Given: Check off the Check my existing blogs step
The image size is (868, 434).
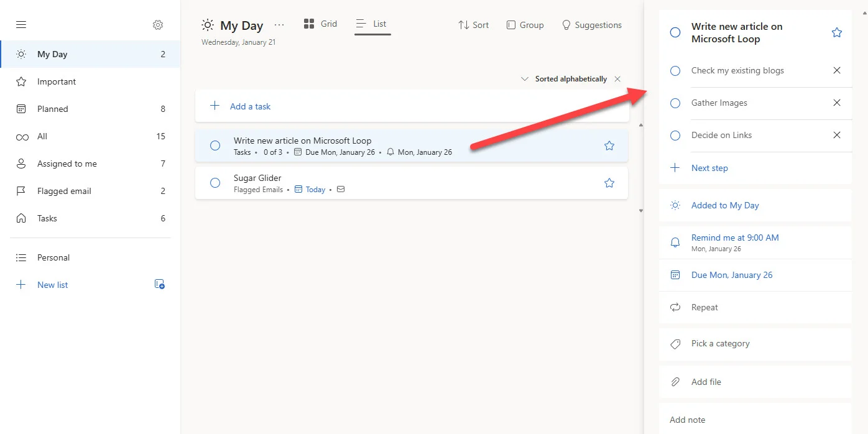Looking at the screenshot, I should click(675, 71).
